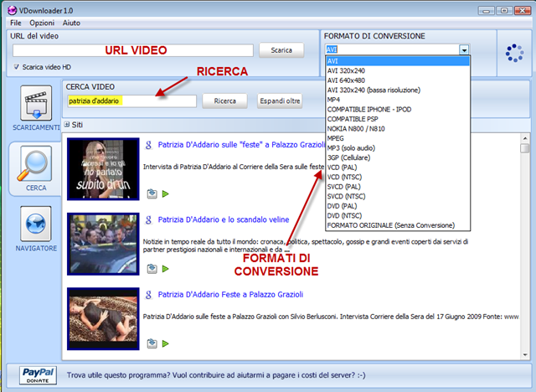Viewport: 536px width, 392px height.
Task: Choose AVI 640x480 format
Action: (398, 80)
